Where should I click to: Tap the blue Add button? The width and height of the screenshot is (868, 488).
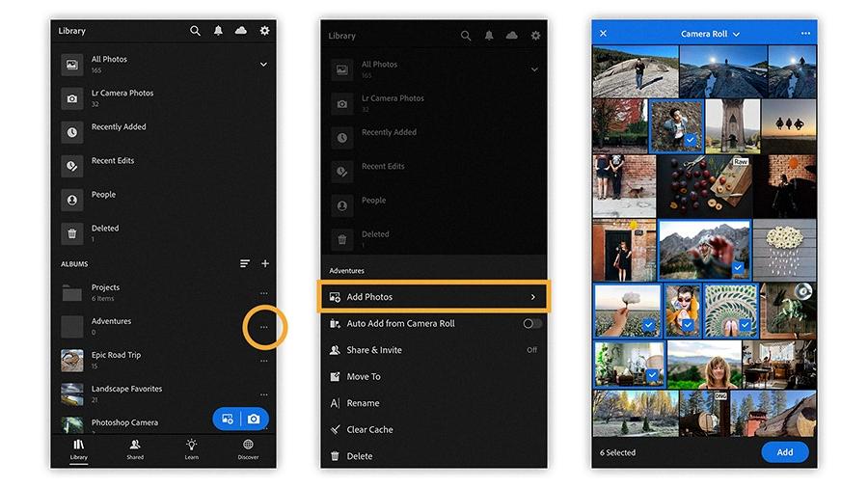(785, 452)
